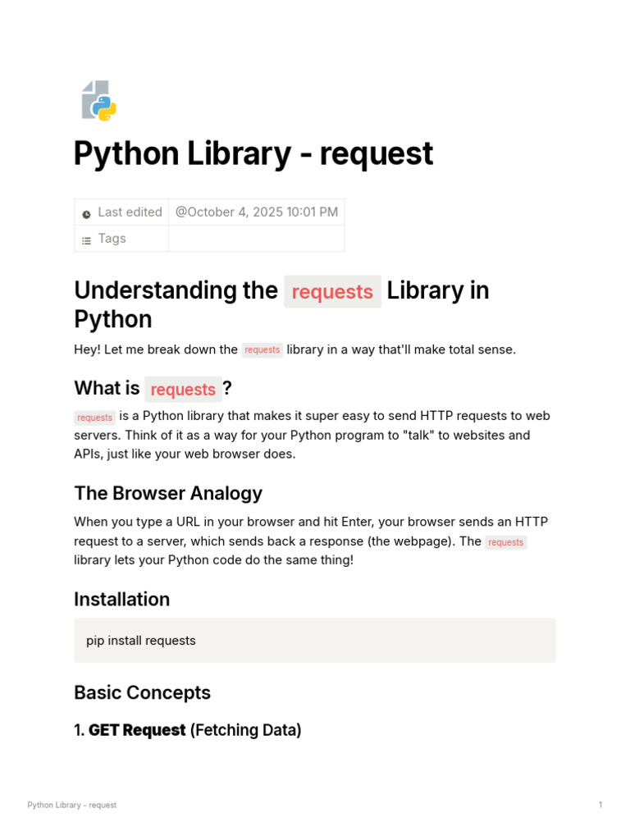The height and width of the screenshot is (840, 630).
Task: Click the "Last edited" property label
Action: coord(130,212)
